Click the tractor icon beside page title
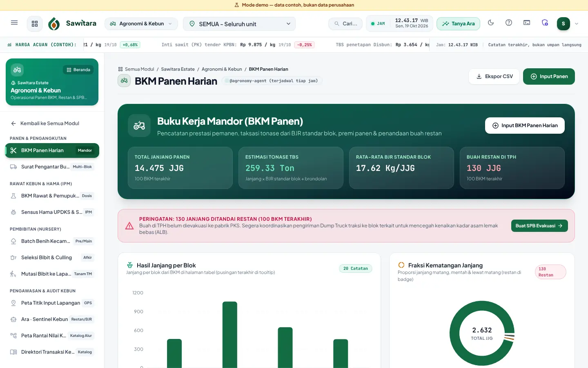 coord(124,81)
